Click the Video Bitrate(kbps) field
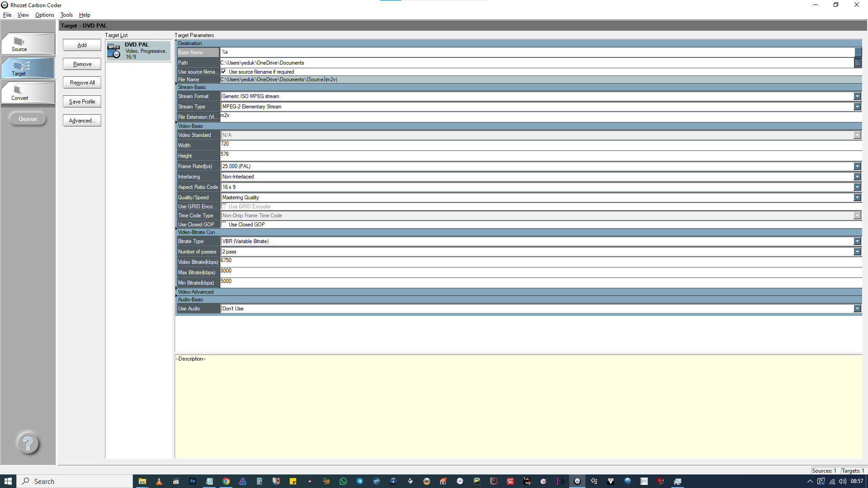868x488 pixels. (x=541, y=262)
